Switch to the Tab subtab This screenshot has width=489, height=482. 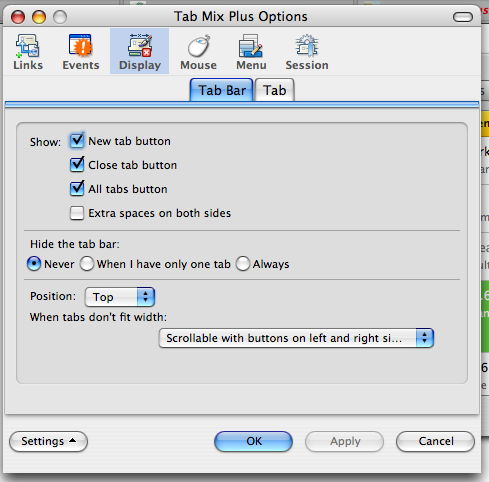pyautogui.click(x=274, y=90)
